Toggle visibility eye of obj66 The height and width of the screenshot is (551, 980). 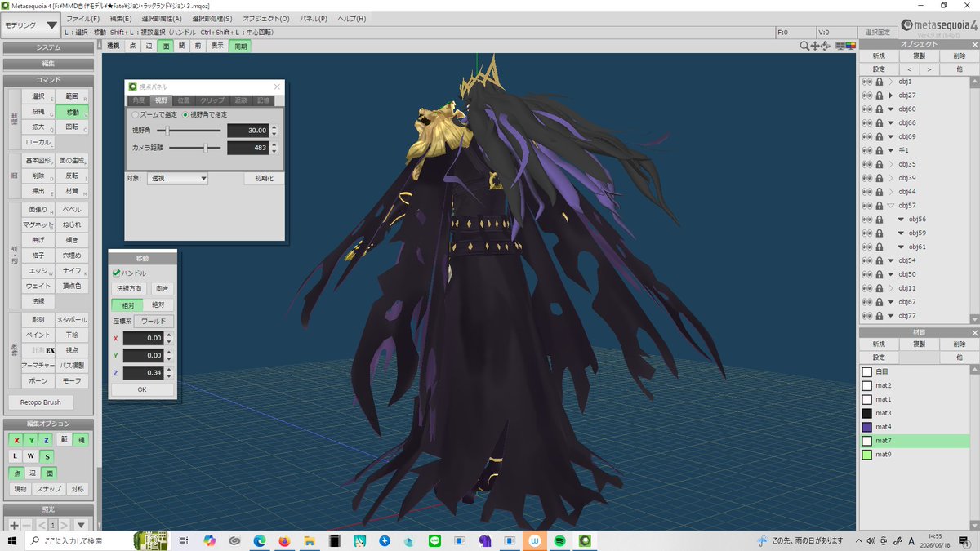(867, 122)
